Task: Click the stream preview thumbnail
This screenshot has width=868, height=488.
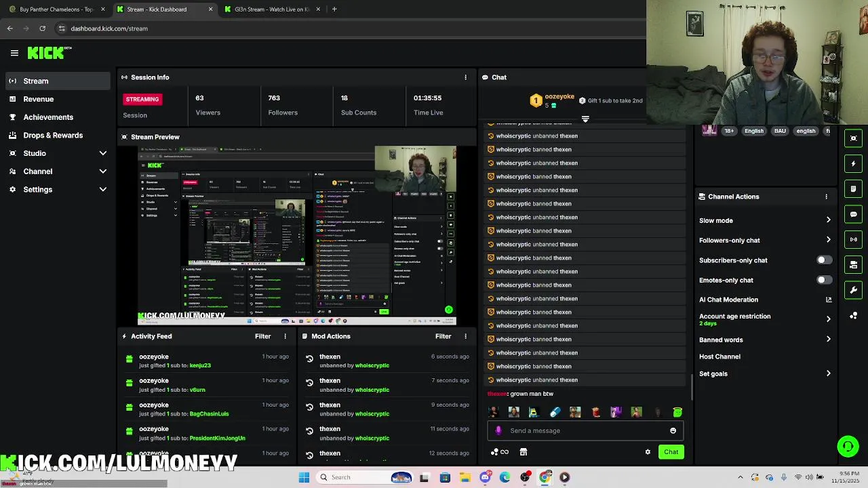Action: coord(297,235)
